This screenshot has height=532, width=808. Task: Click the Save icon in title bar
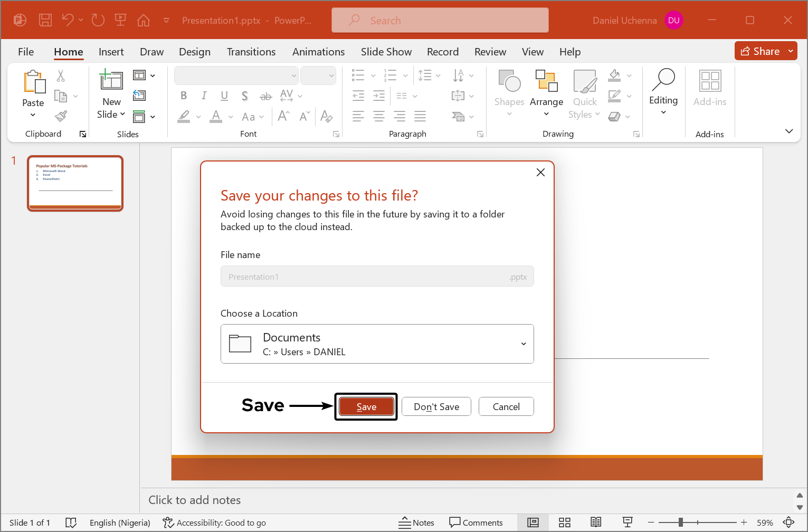point(45,21)
